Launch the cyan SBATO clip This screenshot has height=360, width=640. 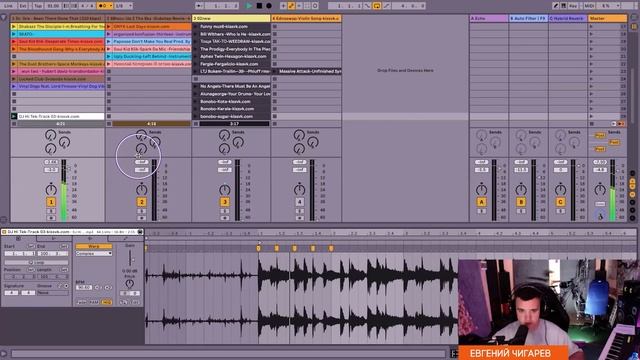click(14, 34)
